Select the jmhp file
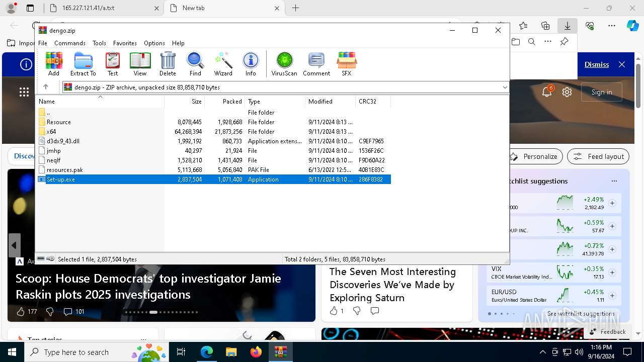This screenshot has width=644, height=362. point(214,151)
